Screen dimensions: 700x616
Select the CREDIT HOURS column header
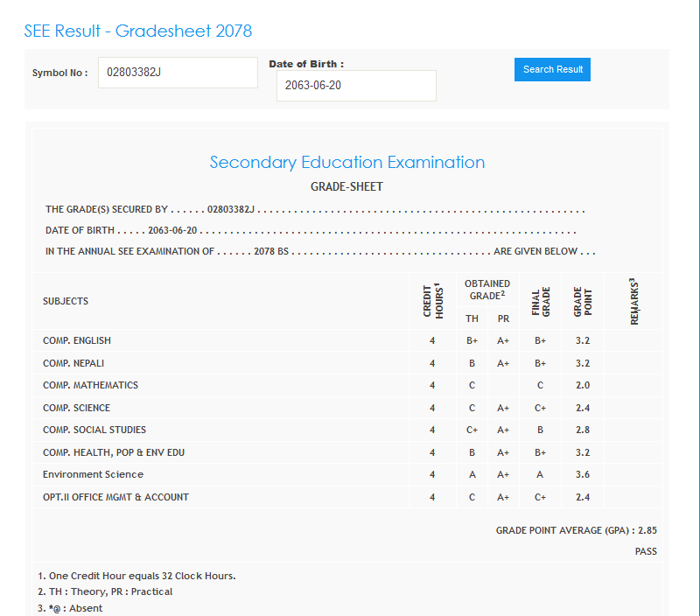tap(432, 301)
